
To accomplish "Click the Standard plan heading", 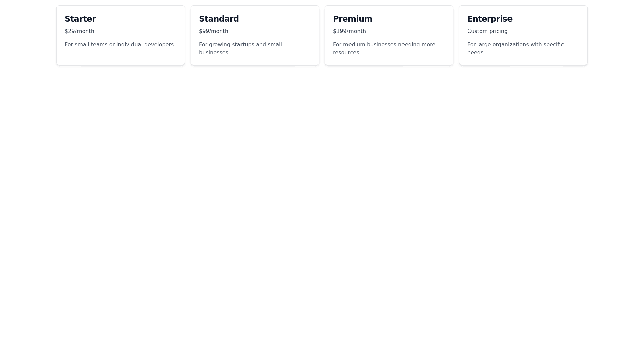I will [219, 19].
